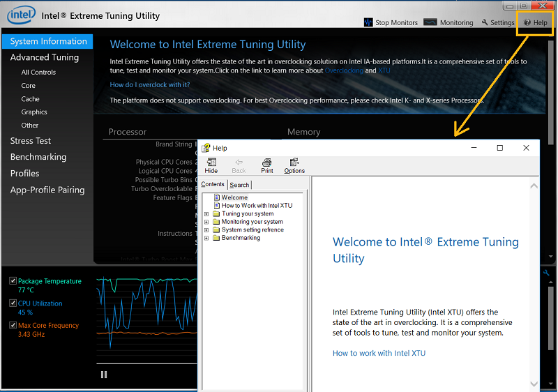Click the Physical CPU Cores label
This screenshot has height=392, width=558.
(164, 162)
